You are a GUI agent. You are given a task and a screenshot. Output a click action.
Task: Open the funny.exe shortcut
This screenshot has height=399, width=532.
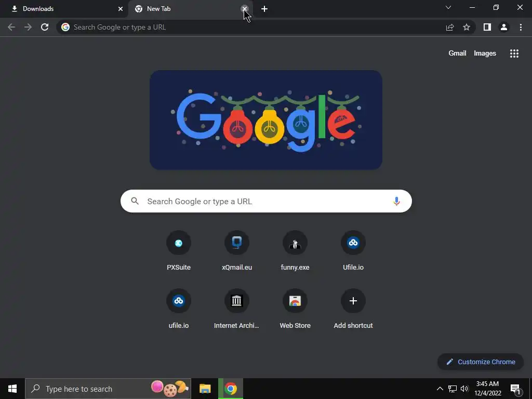pyautogui.click(x=295, y=250)
